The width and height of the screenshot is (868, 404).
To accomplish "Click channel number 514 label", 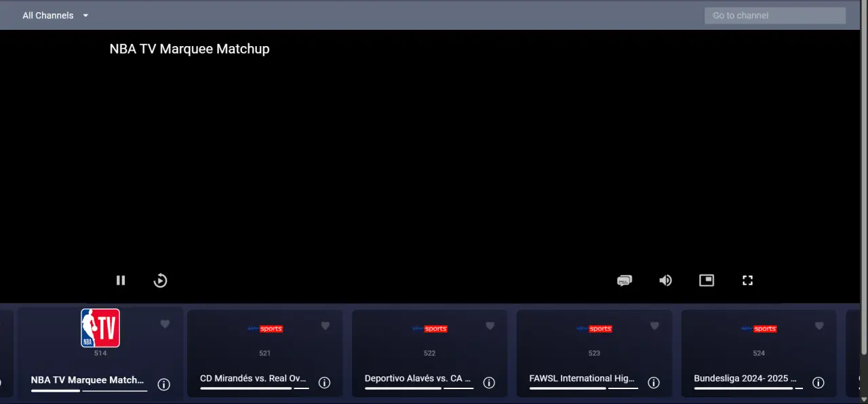I will [x=100, y=353].
